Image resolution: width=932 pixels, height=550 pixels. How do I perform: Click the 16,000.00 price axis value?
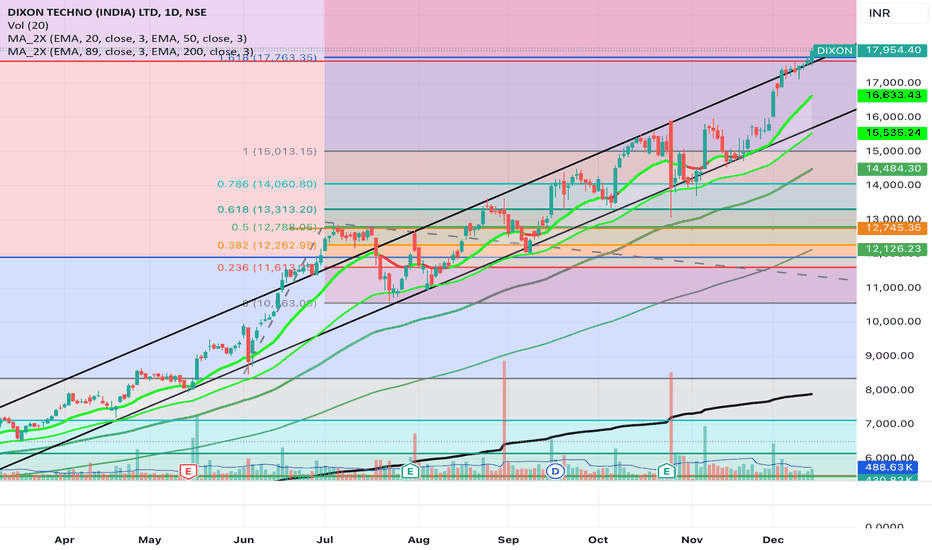coord(893,117)
